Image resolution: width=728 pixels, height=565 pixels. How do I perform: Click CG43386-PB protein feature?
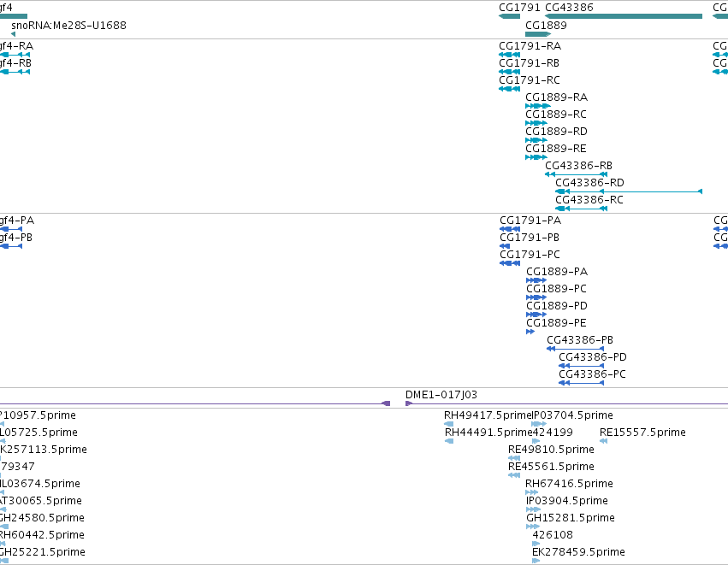point(575,349)
